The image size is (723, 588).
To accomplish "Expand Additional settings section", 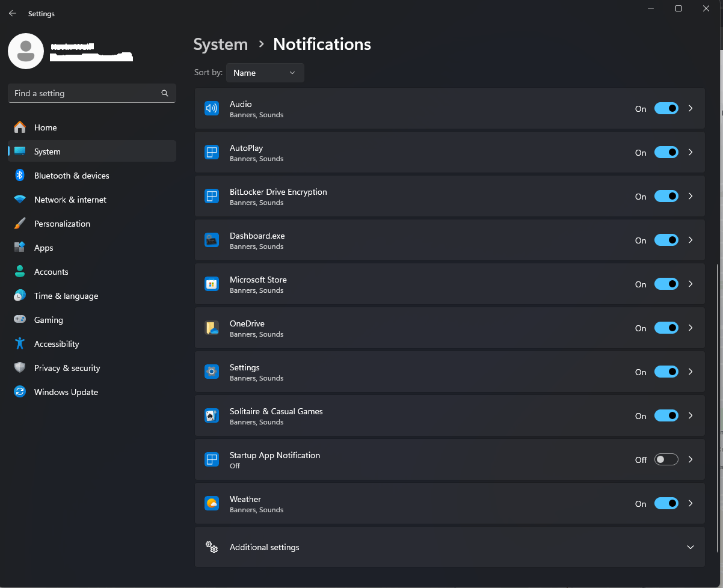I will click(449, 547).
